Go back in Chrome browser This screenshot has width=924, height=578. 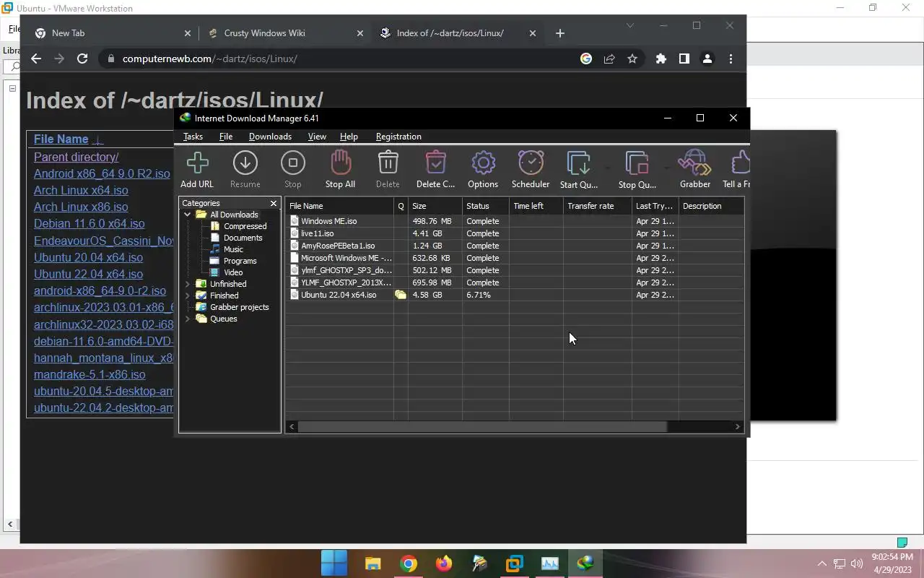(x=36, y=59)
